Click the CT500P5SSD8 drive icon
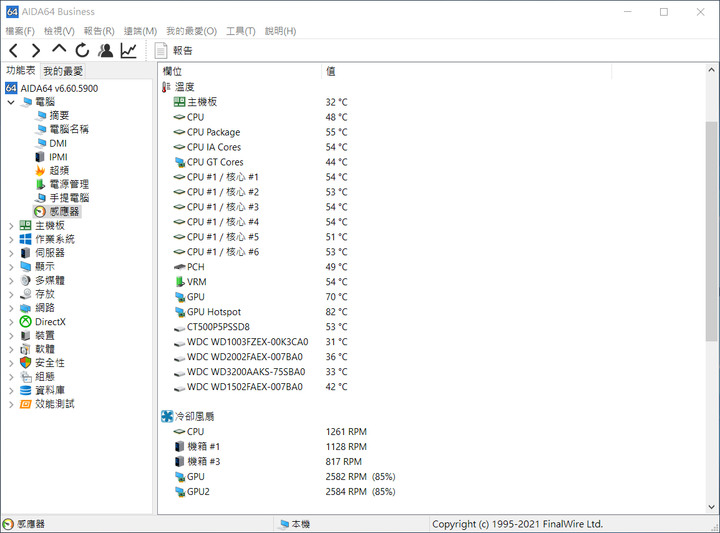720x533 pixels. pyautogui.click(x=179, y=327)
